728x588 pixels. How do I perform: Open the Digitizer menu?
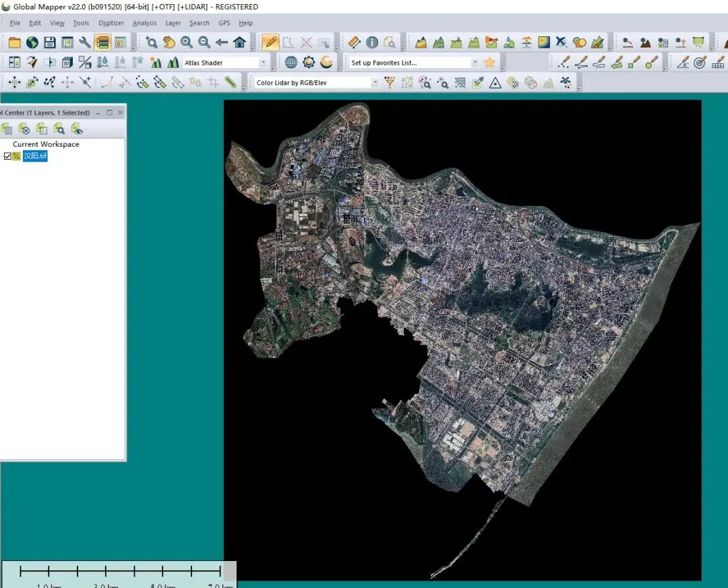[x=111, y=23]
